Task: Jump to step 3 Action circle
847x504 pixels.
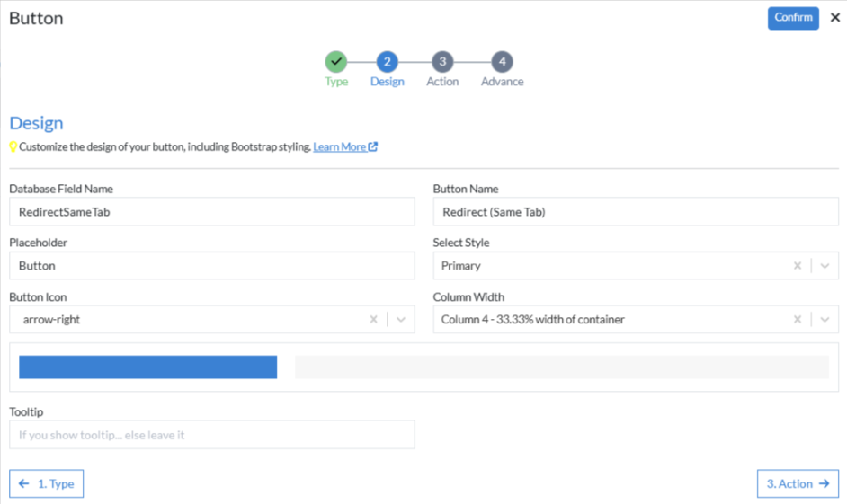Action: coord(442,61)
